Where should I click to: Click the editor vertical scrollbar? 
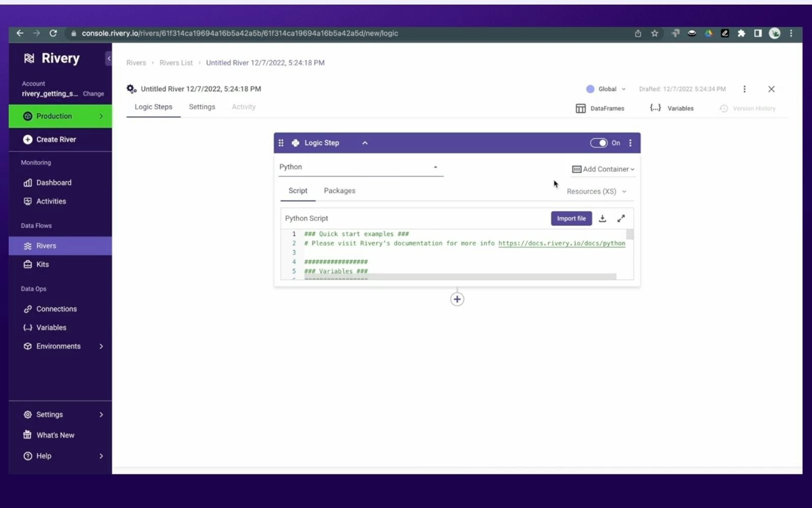pyautogui.click(x=630, y=235)
